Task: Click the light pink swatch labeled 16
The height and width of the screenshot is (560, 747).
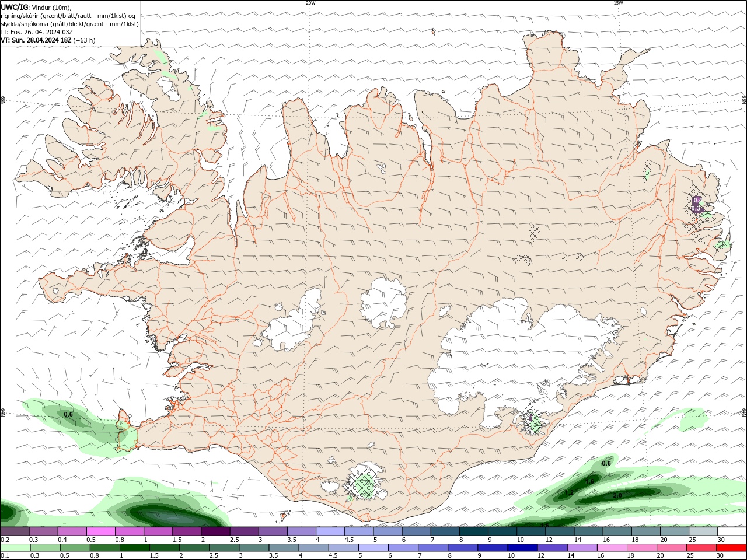Action: click(612, 548)
